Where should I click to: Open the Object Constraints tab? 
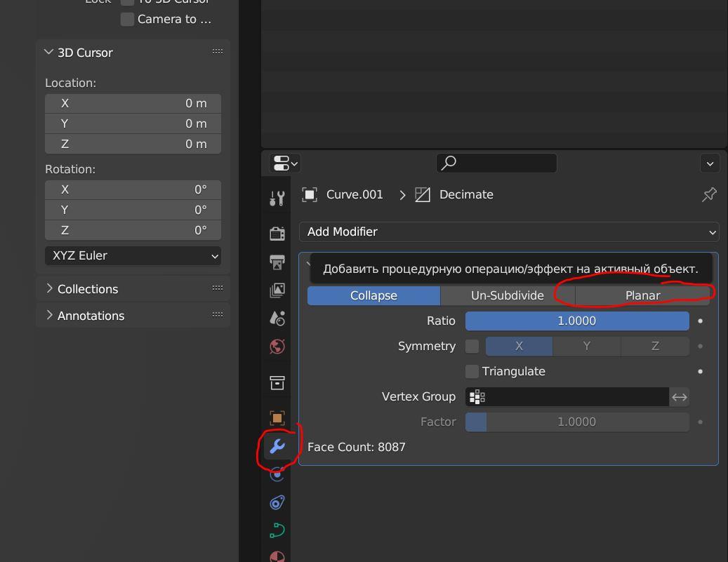(277, 502)
